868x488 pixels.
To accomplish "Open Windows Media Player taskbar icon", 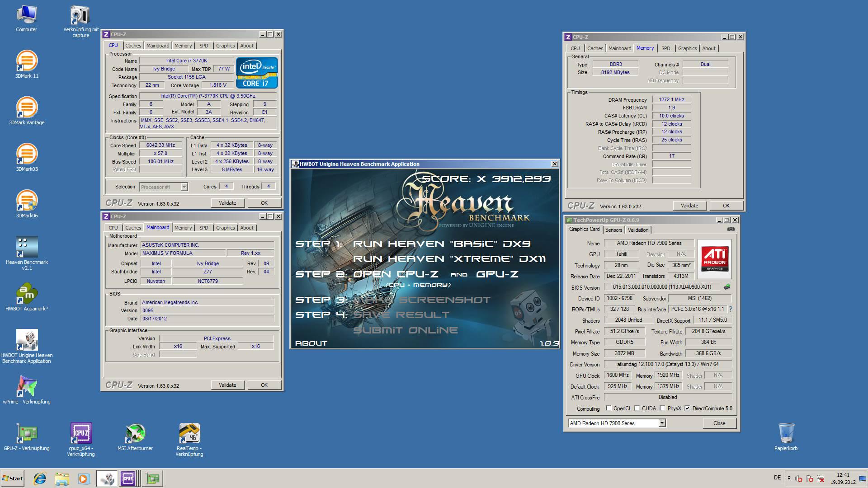I will (x=84, y=478).
